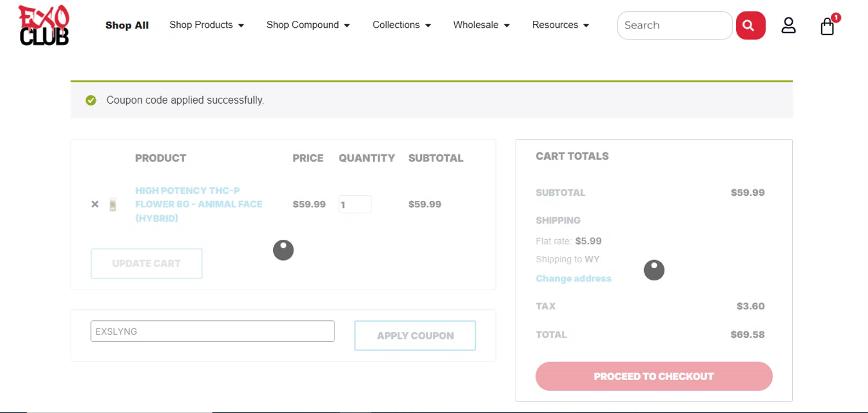This screenshot has height=413, width=868.
Task: Click the tax amount $3.60
Action: click(x=751, y=306)
